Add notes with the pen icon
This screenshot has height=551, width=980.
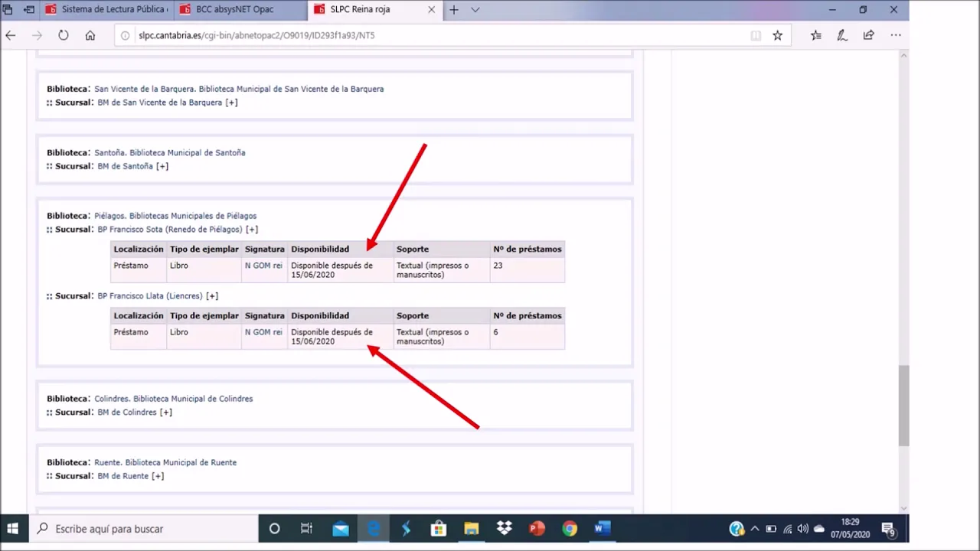(842, 35)
